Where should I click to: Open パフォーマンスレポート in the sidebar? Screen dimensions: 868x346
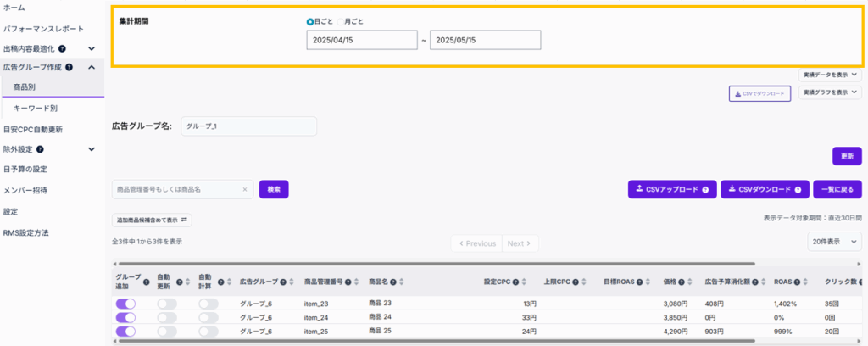[x=43, y=29]
